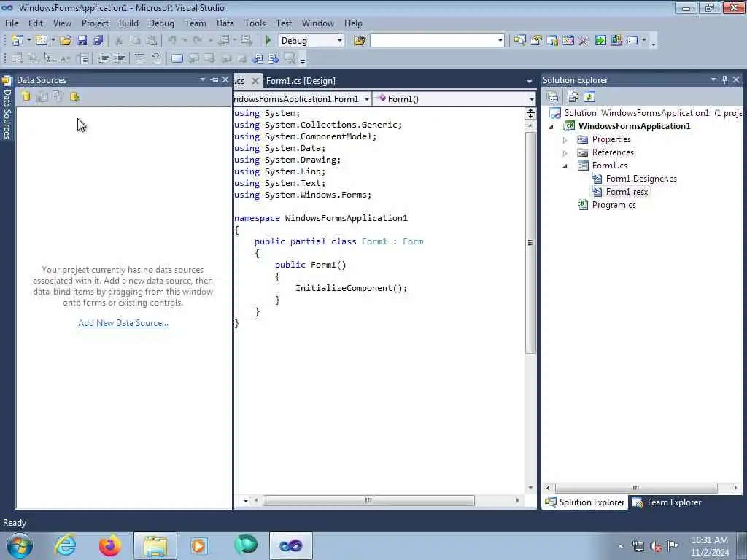Open Solution Explorer from the main toolbar icon
747x560 pixels.
click(x=519, y=41)
